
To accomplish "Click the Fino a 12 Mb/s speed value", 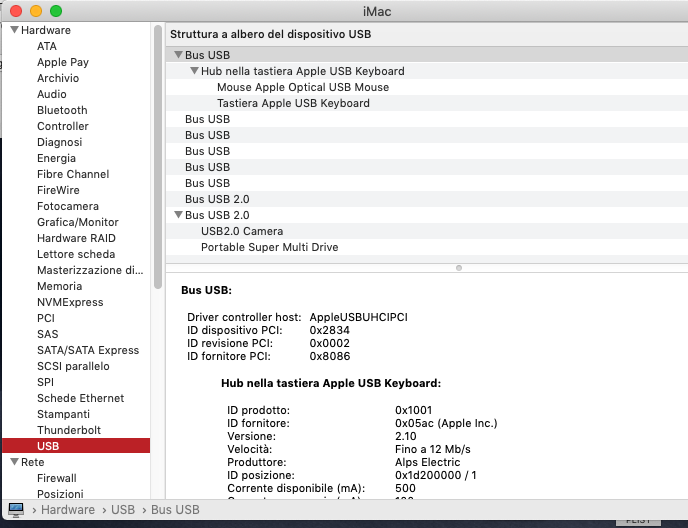I will 433,449.
